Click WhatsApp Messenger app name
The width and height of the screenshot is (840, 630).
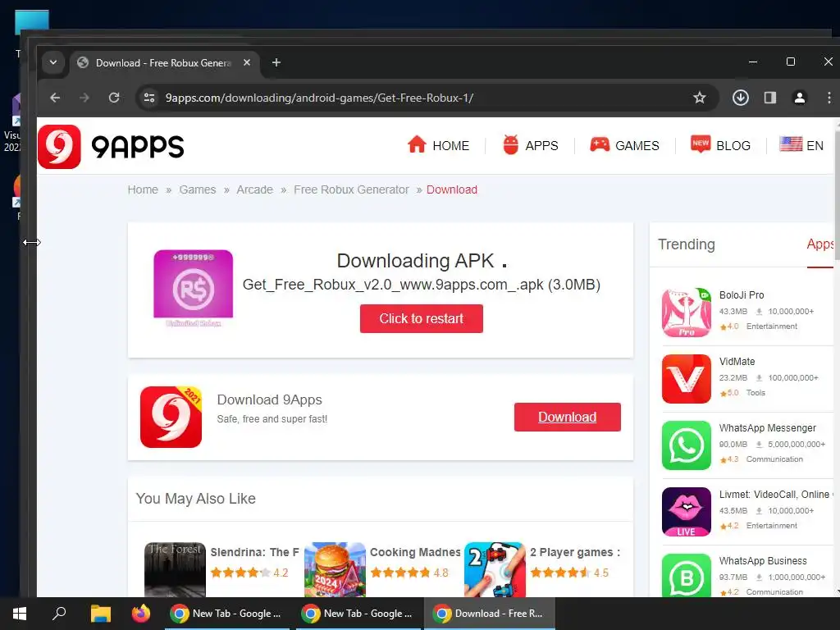[x=767, y=428]
